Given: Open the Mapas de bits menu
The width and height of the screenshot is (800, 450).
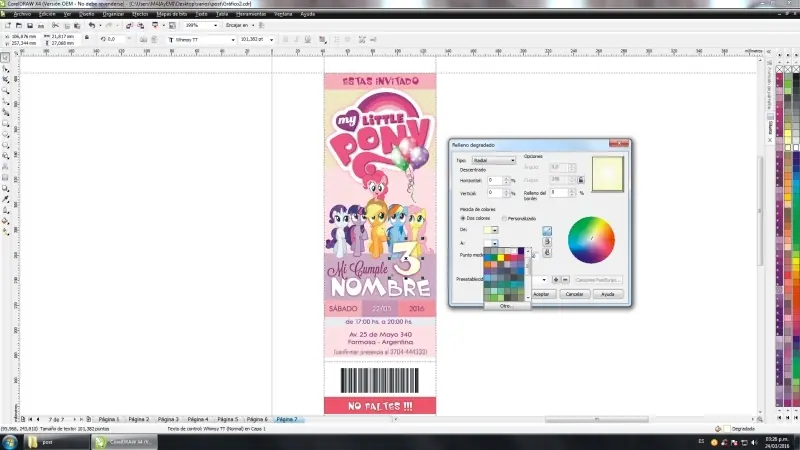Looking at the screenshot, I should (171, 14).
